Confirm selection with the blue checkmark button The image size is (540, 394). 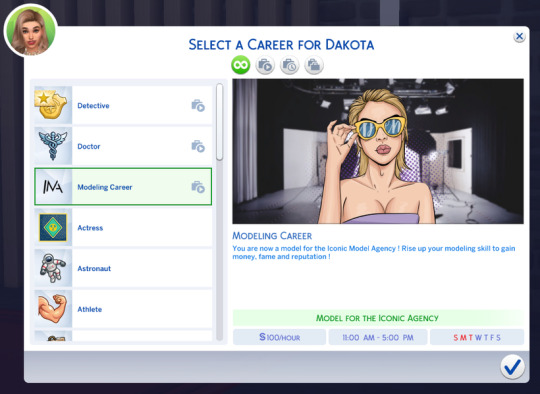[x=512, y=367]
